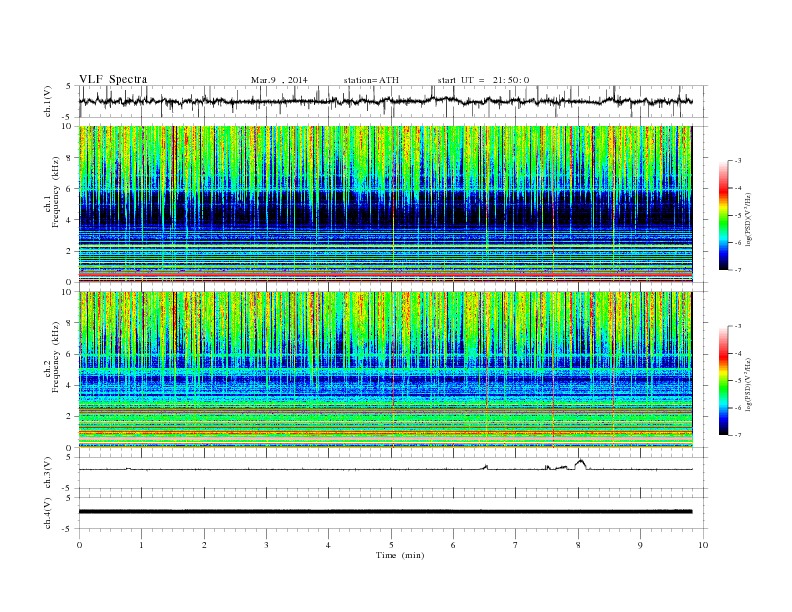Image resolution: width=792 pixels, height=612 pixels.
Task: Click the "ch.1(V)" vertical axis label
Action: [47, 103]
